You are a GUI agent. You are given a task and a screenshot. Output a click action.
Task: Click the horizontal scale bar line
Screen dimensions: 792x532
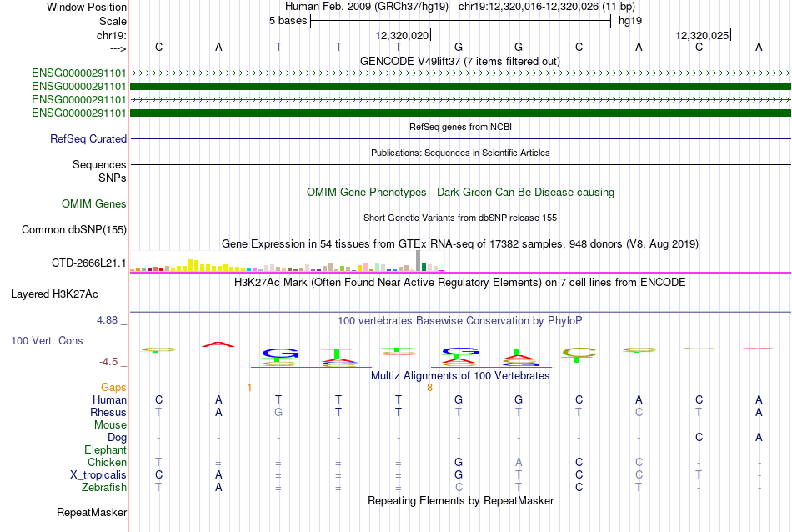(x=461, y=21)
